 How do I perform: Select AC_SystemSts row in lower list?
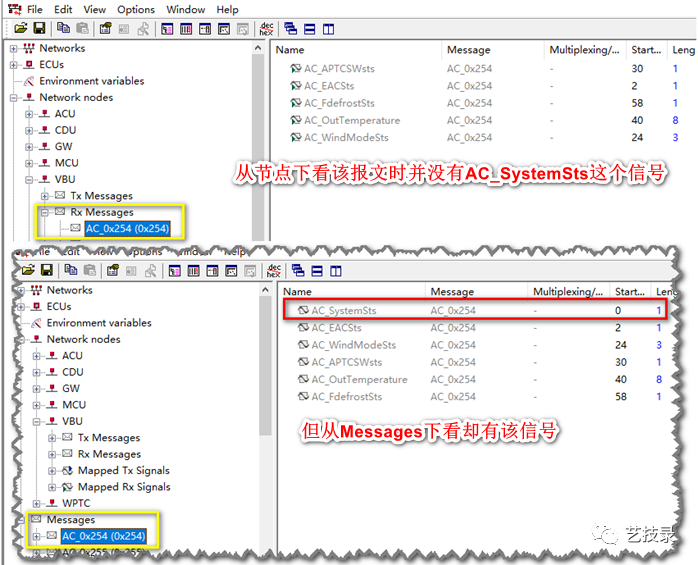[475, 310]
